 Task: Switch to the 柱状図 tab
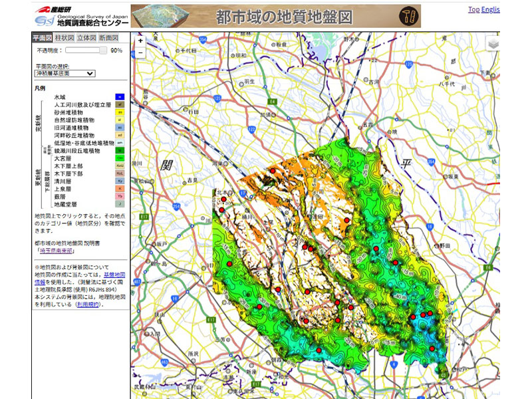65,38
